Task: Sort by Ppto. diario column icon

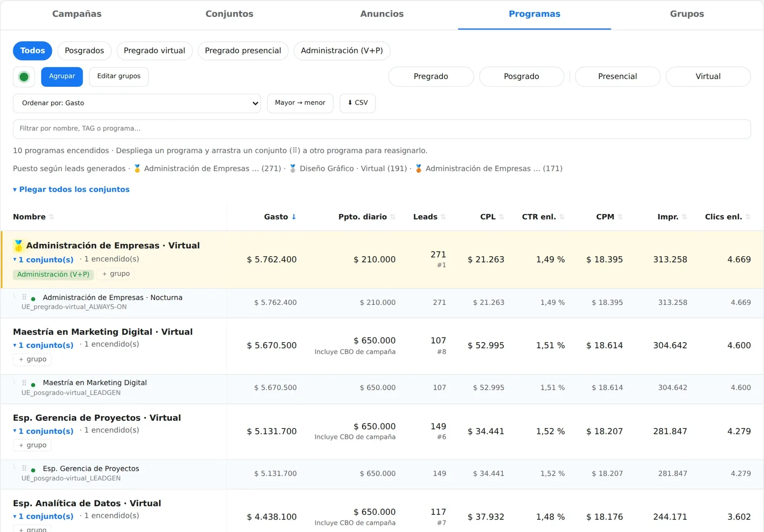Action: 393,217
